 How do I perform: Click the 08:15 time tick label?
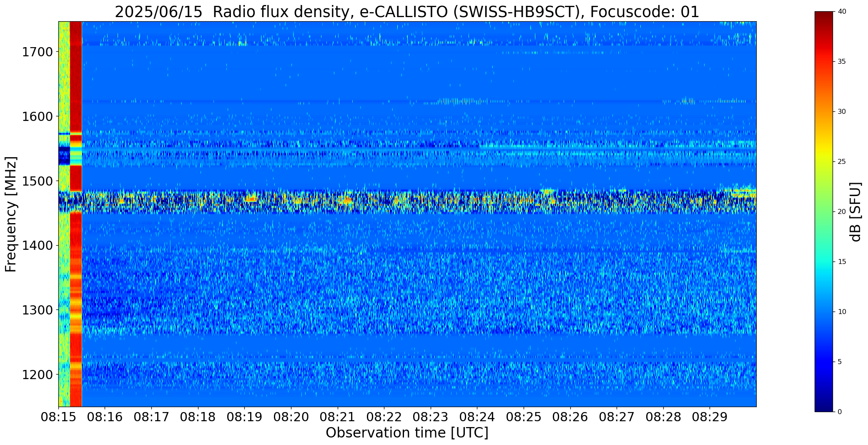58,417
